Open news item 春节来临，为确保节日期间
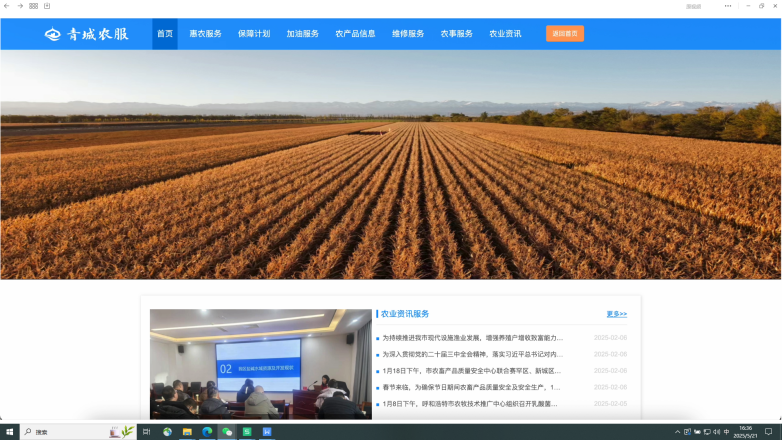The height and width of the screenshot is (440, 782). 471,387
